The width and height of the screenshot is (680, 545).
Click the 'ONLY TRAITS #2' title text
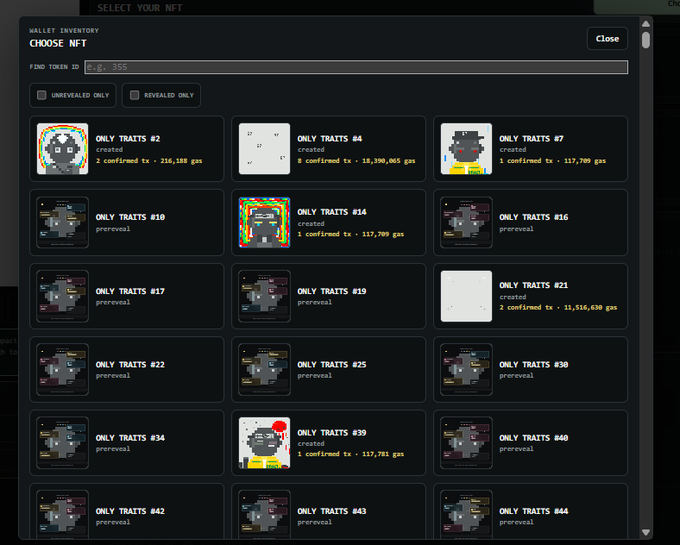[x=128, y=139]
